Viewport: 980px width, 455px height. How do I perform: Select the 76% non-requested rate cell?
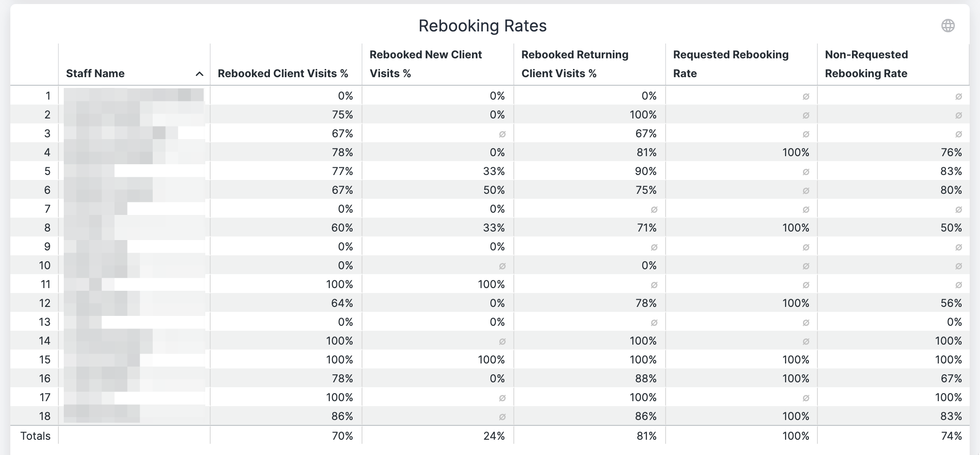click(x=951, y=152)
